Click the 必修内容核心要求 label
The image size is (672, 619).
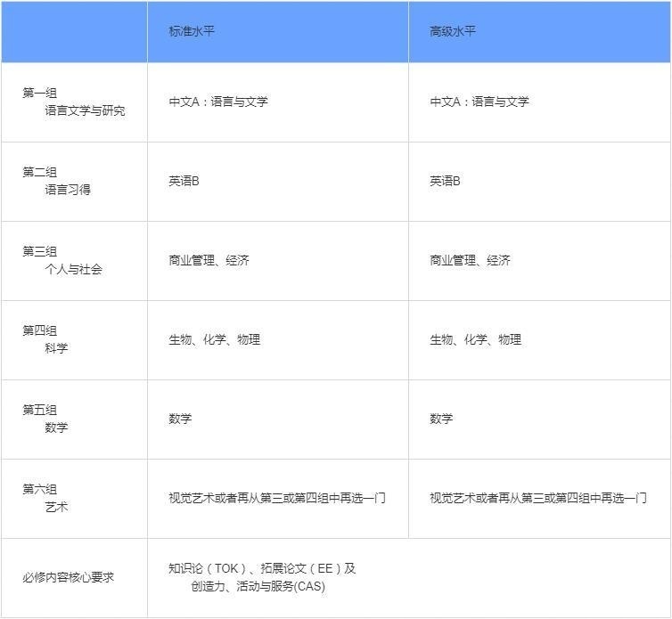pos(68,577)
